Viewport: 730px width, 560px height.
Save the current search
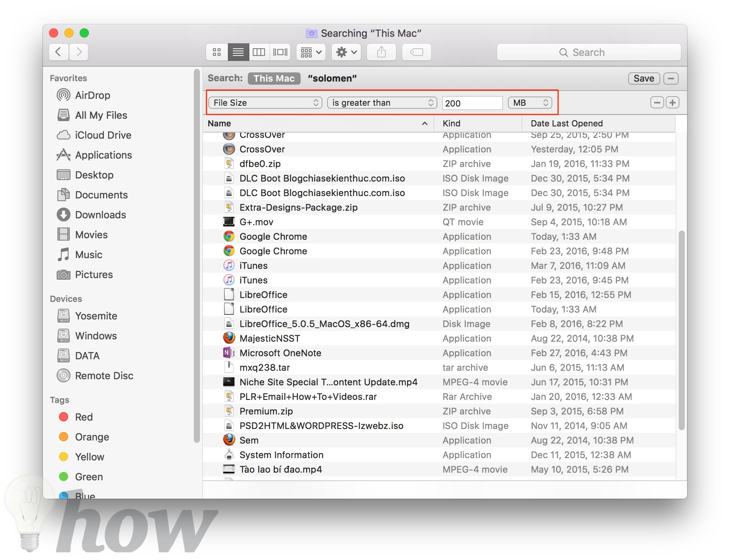(x=644, y=78)
